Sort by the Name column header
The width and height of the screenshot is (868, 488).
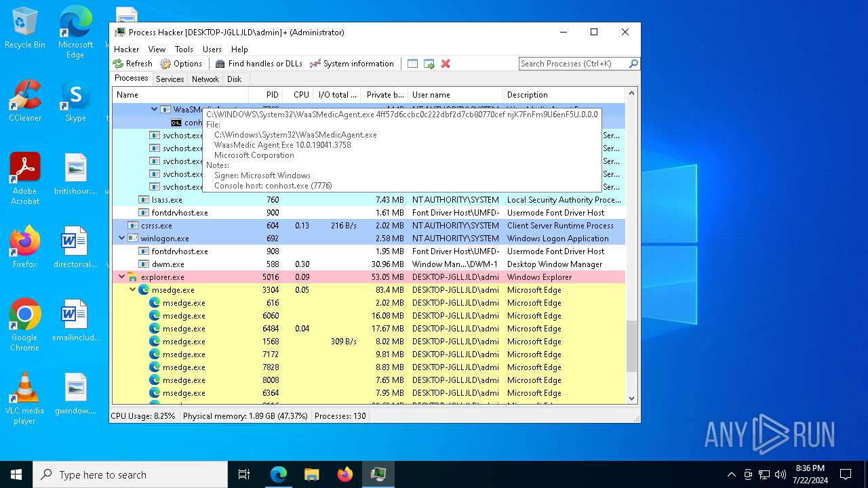tap(180, 95)
